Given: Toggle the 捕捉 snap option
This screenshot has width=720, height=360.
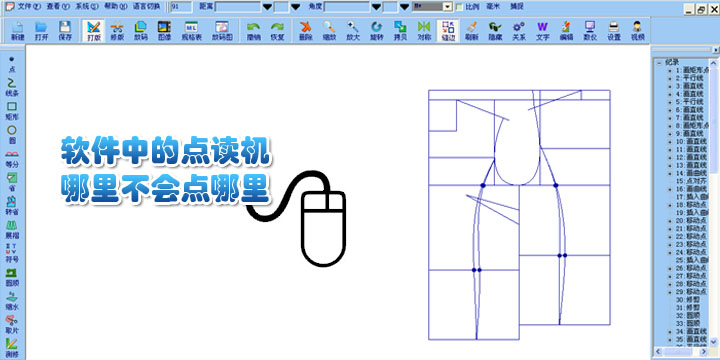Looking at the screenshot, I should (x=516, y=7).
